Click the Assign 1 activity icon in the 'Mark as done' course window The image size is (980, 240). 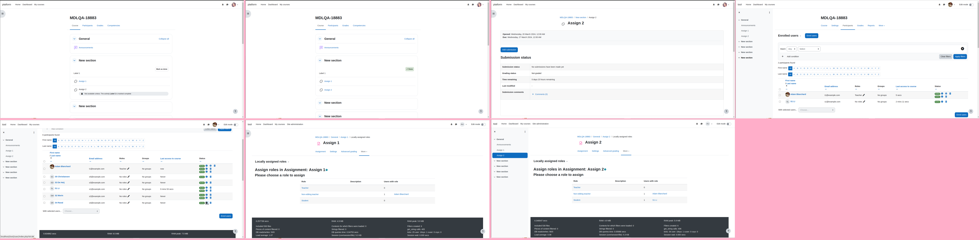(x=76, y=81)
